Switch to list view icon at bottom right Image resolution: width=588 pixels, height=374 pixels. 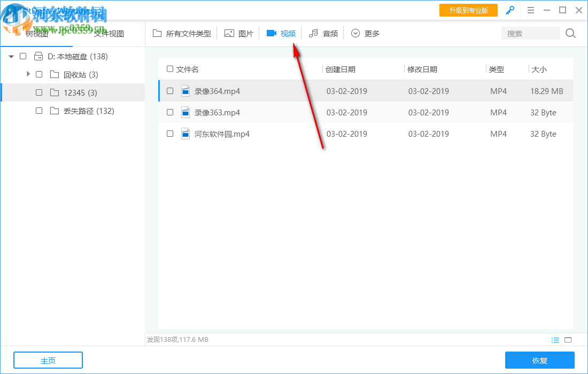click(555, 339)
